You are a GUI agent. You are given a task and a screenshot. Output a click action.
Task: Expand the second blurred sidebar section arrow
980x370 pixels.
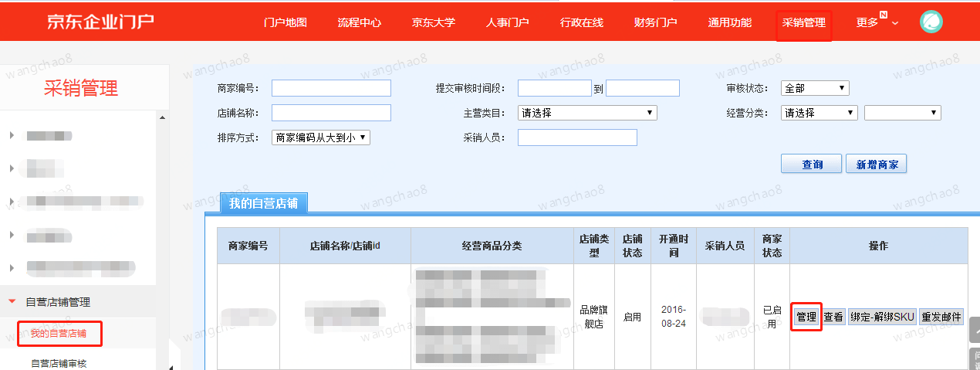(12, 168)
